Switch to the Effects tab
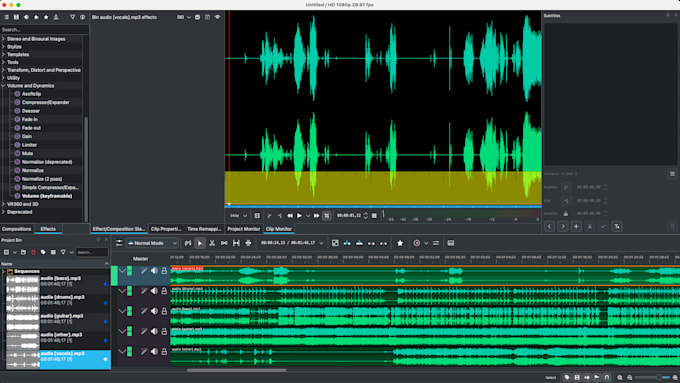The height and width of the screenshot is (383, 680). click(48, 229)
